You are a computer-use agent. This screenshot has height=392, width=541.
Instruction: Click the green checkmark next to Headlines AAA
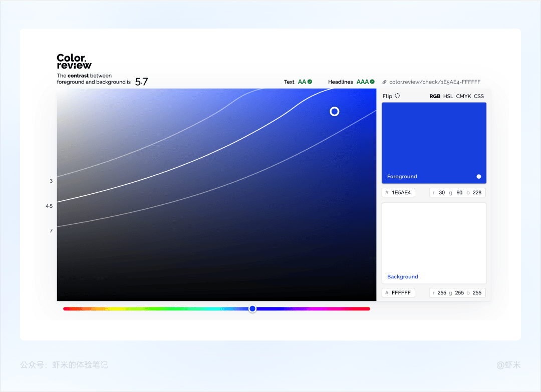372,82
